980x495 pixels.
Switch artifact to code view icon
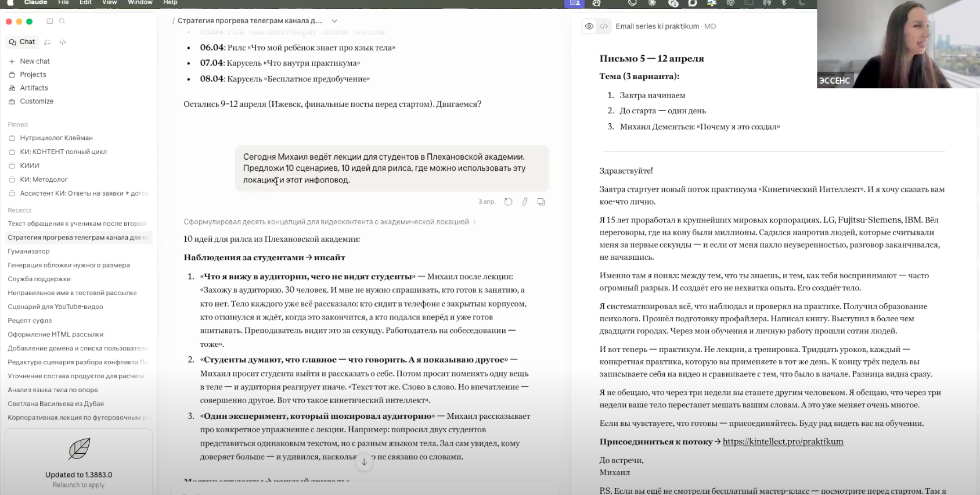tap(604, 26)
